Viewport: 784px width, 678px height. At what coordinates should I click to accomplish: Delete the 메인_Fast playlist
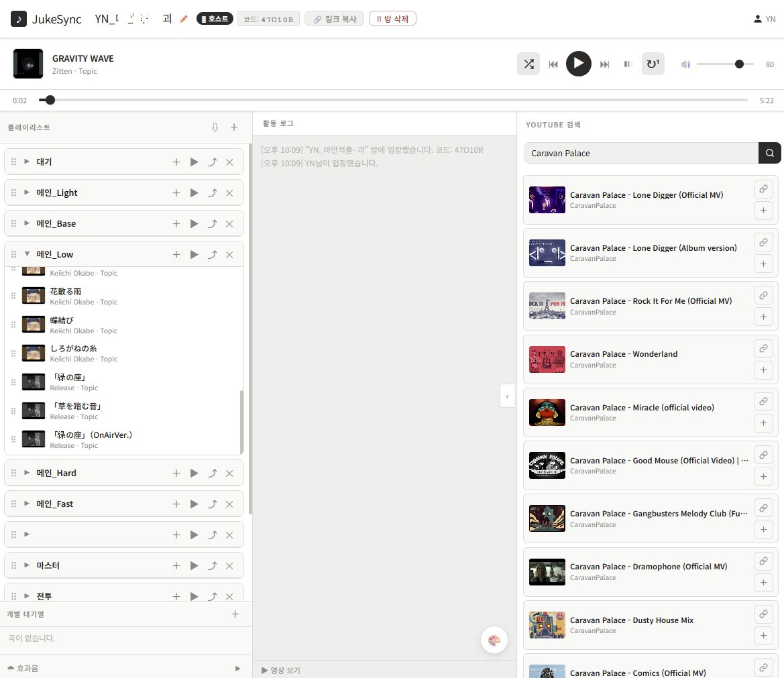coord(229,504)
